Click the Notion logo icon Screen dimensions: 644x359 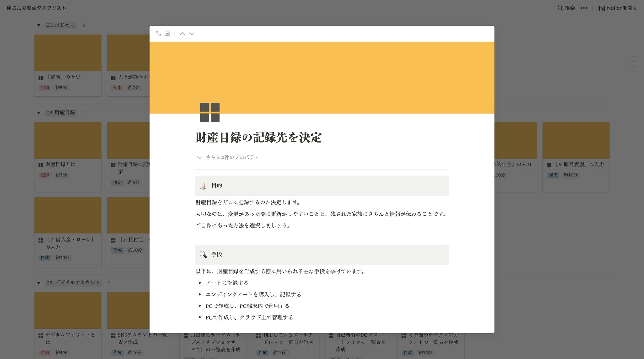(601, 8)
